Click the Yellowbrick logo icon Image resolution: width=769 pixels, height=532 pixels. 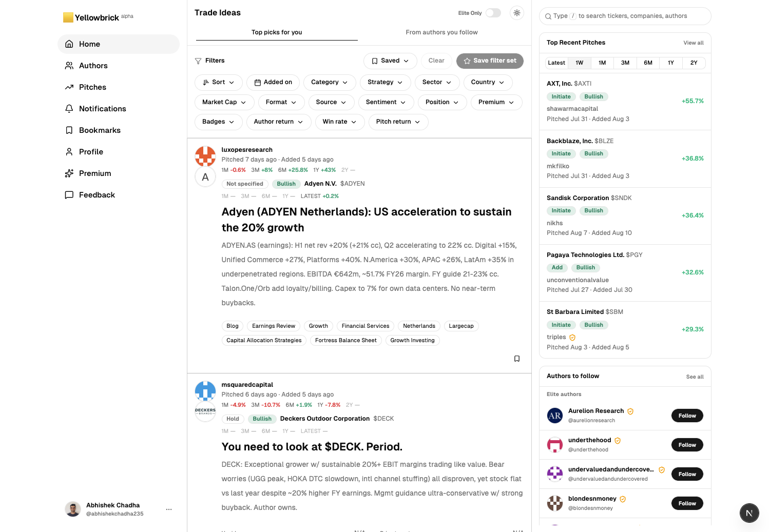point(68,17)
